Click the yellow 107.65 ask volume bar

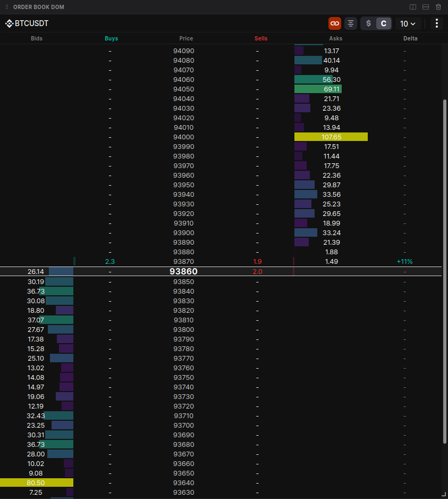[330, 137]
